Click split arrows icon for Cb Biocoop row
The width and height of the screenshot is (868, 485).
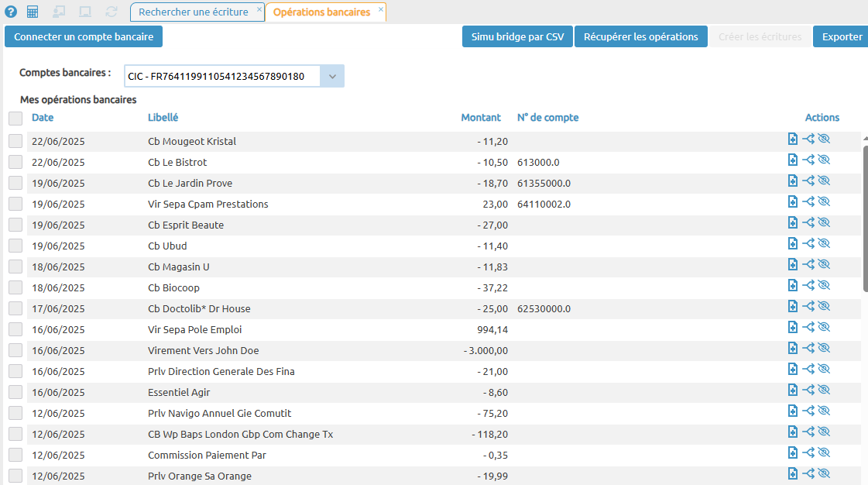coord(808,286)
